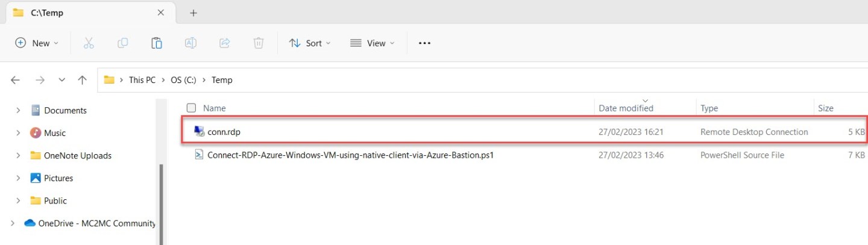Click Temp in the address bar

tap(222, 80)
